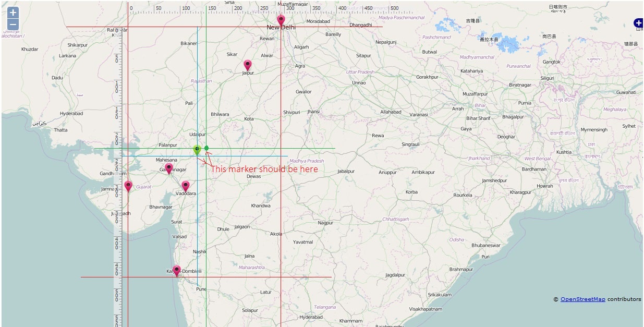Click the Nashik city label

[x=200, y=251]
